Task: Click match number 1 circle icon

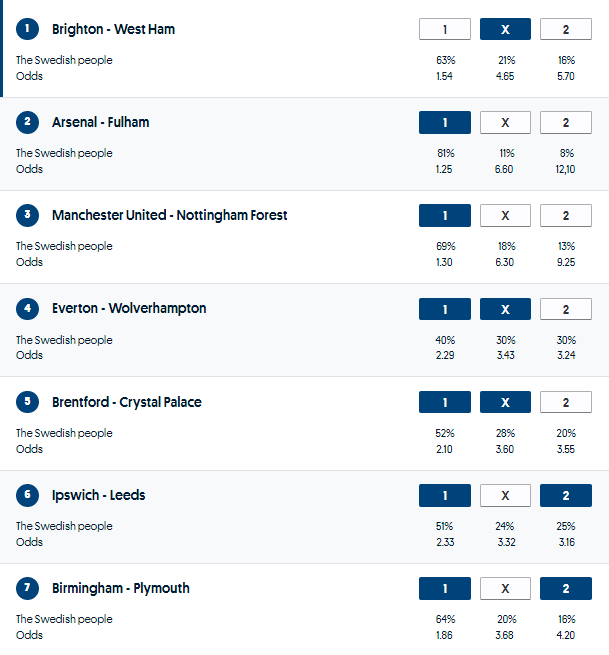Action: (27, 29)
